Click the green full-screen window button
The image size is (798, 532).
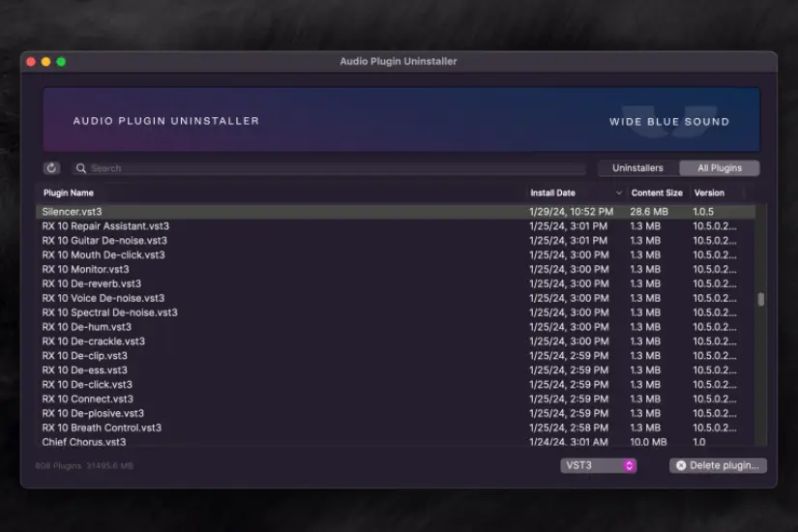pyautogui.click(x=61, y=62)
